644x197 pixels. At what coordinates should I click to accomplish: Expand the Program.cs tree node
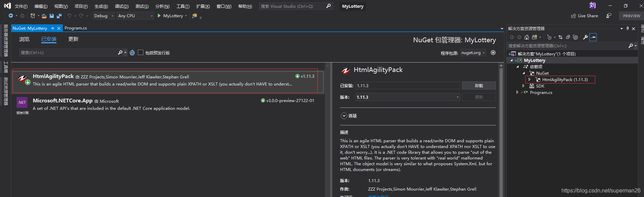tap(517, 92)
